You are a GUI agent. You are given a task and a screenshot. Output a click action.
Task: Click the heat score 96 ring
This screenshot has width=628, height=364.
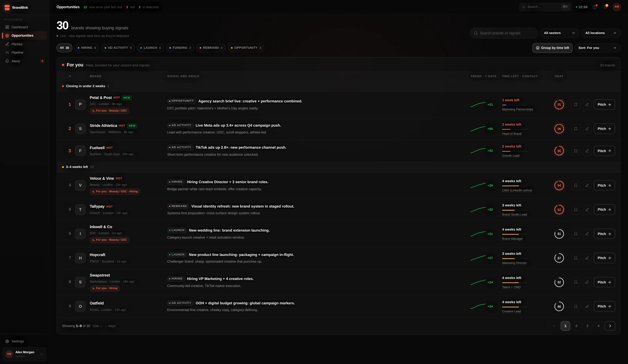pos(559,129)
